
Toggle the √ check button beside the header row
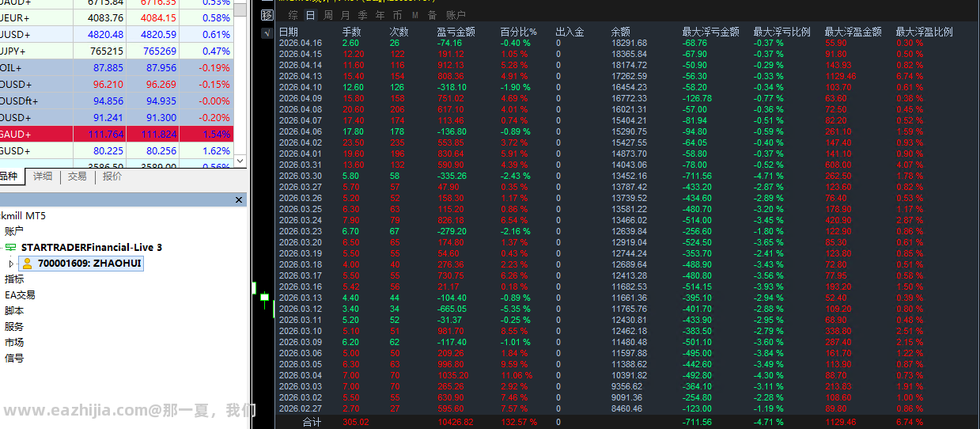(267, 32)
